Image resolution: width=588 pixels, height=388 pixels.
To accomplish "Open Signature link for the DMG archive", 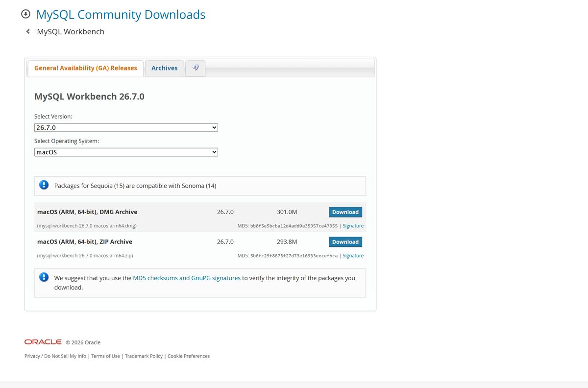I will [353, 226].
